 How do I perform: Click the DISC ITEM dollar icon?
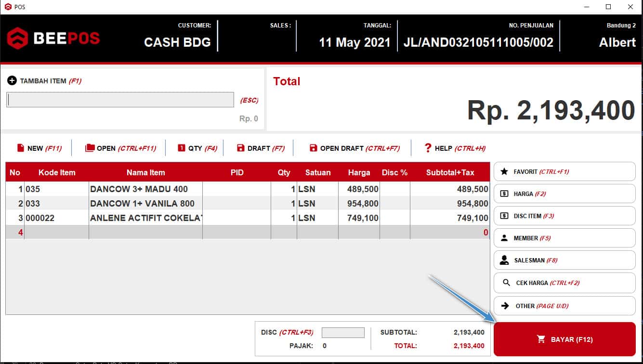[x=504, y=216]
